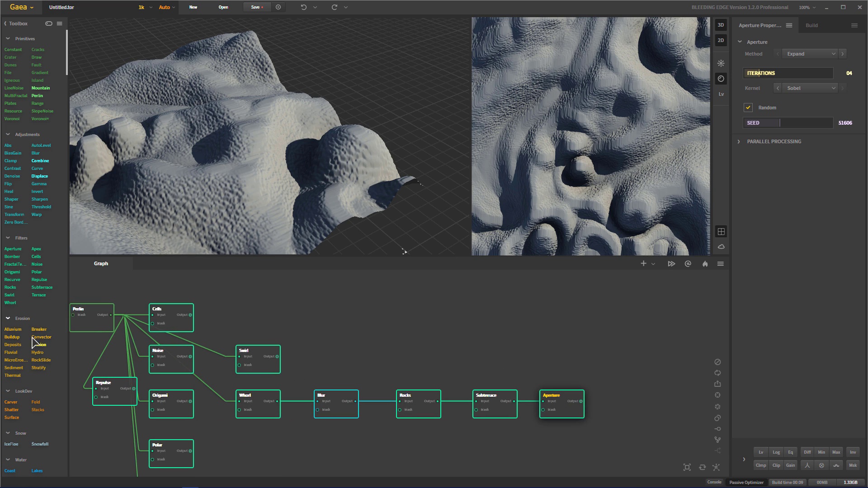Viewport: 868px width, 488px height.
Task: Toggle split viewport grid layout
Action: (x=721, y=232)
